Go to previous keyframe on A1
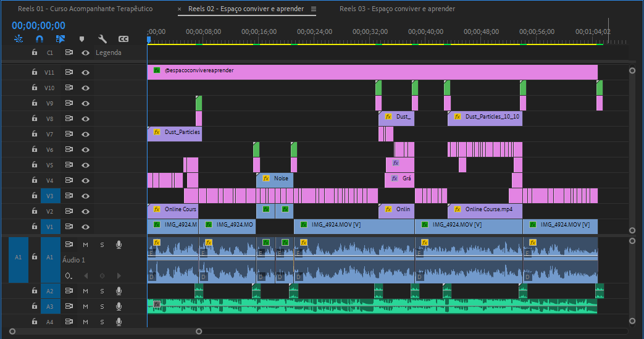Viewport: 644px width, 339px height. 86,276
